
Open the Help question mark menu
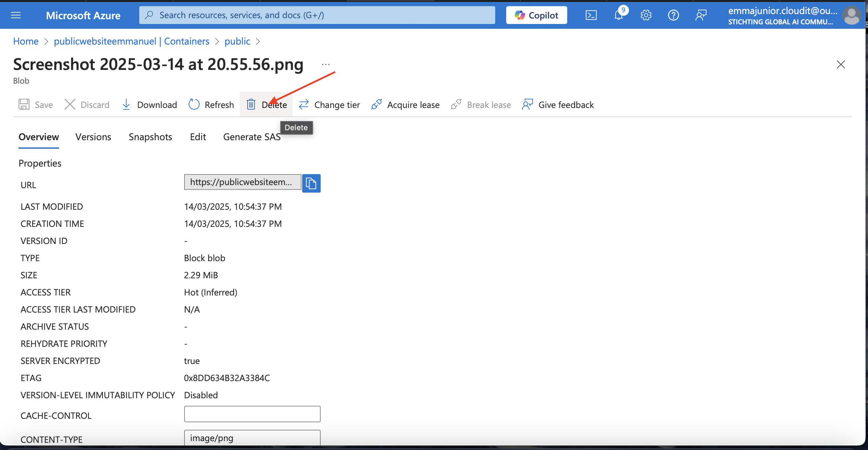pos(674,15)
